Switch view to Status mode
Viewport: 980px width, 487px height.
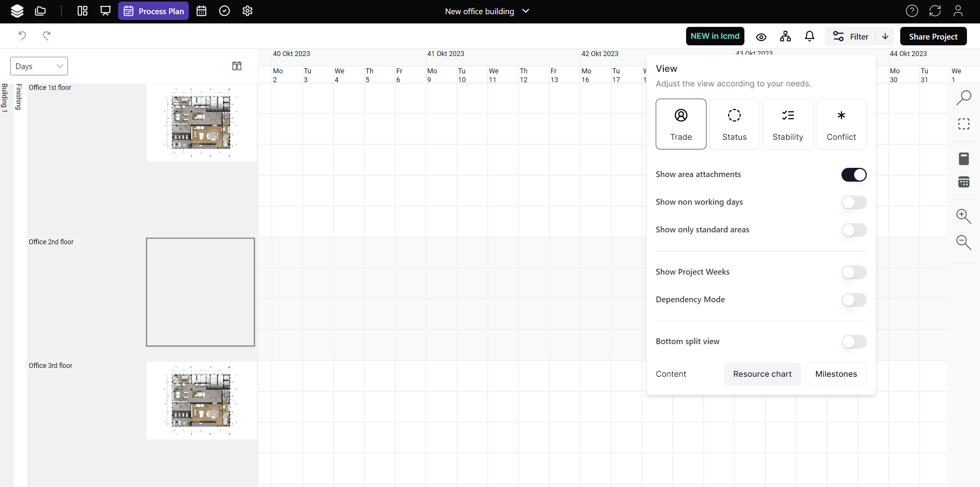pyautogui.click(x=734, y=124)
